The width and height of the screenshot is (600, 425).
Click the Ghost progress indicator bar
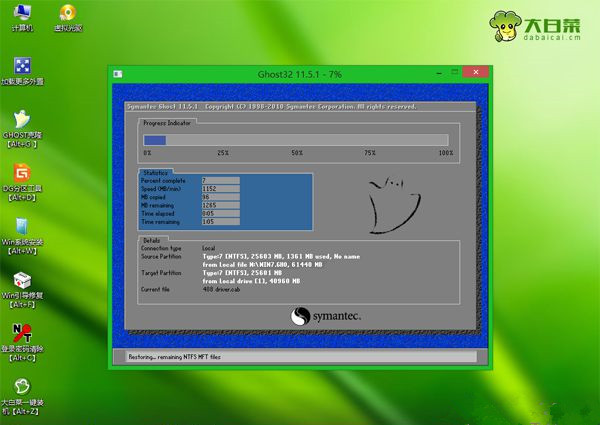click(x=296, y=140)
